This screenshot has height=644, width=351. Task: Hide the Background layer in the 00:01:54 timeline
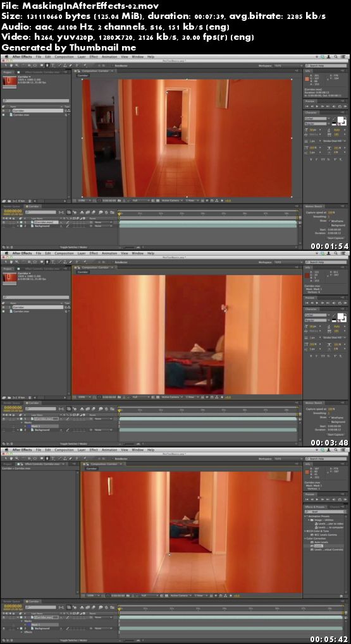pos(3,226)
